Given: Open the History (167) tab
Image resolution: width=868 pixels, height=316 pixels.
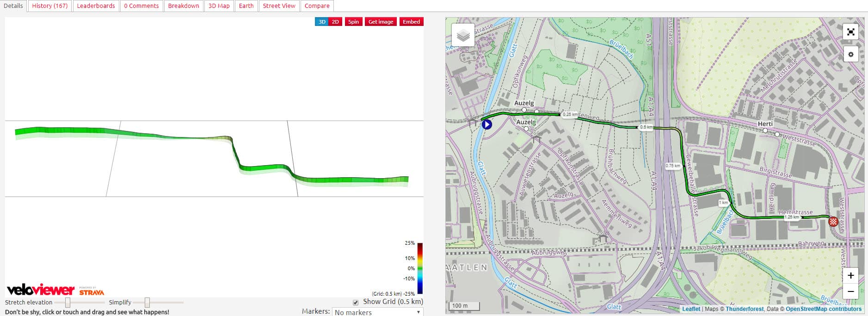Looking at the screenshot, I should click(49, 6).
